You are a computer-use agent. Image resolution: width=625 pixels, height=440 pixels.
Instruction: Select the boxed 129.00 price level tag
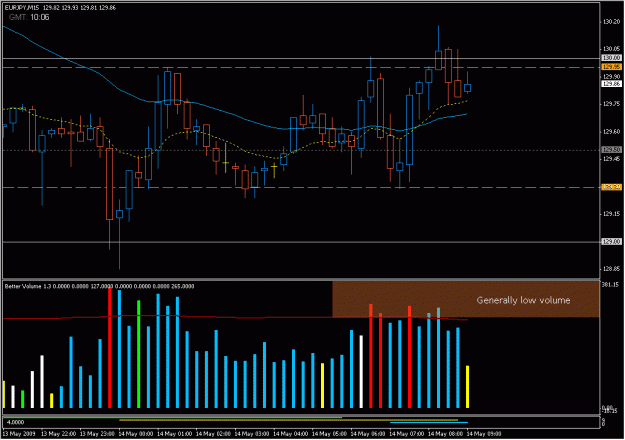click(611, 242)
